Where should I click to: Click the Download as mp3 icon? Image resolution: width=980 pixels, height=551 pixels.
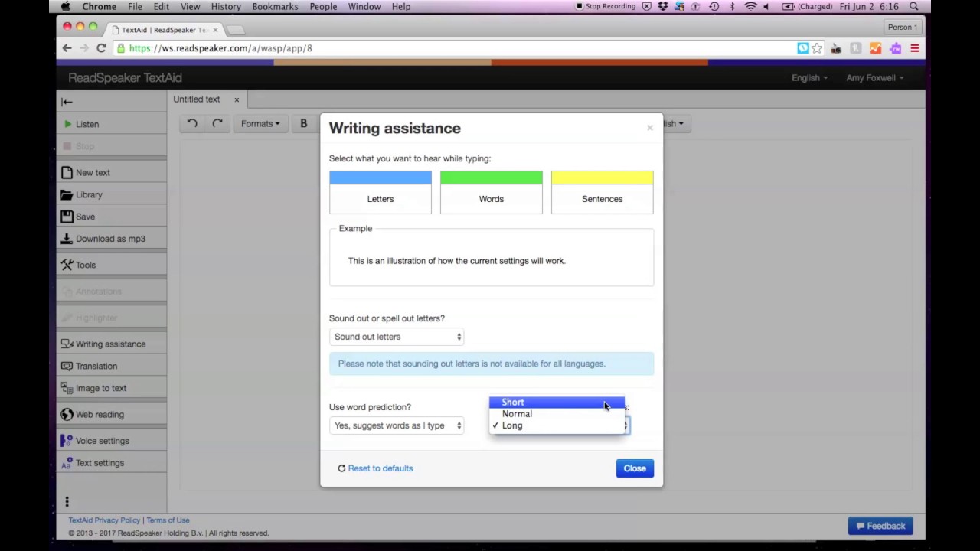click(67, 239)
